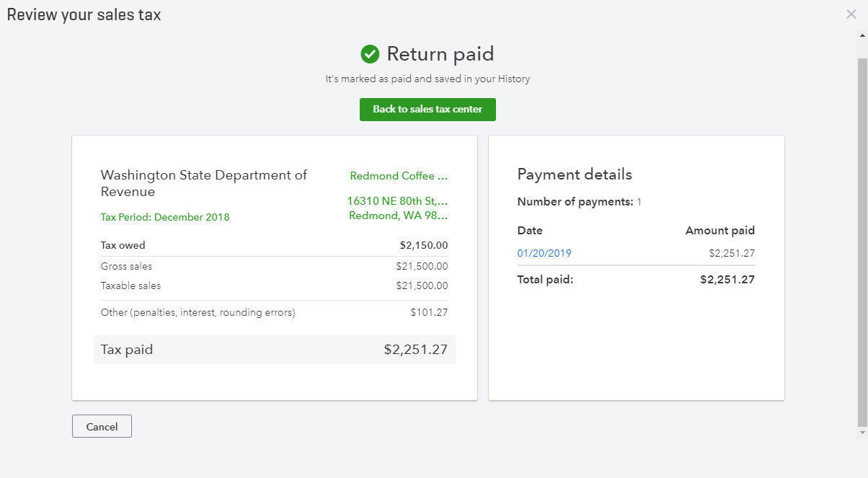
Task: Open the 01/20/2019 payment date link
Action: (x=544, y=253)
